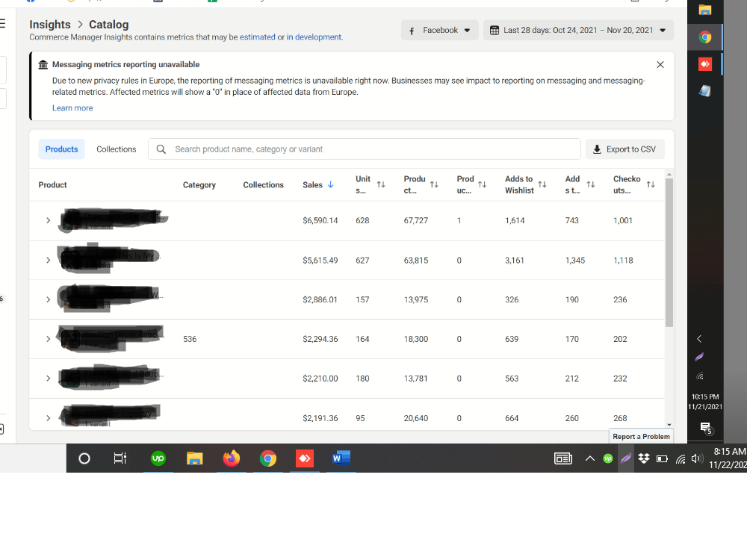Click the table scrollbar down arrow
This screenshot has height=560, width=747.
point(669,425)
